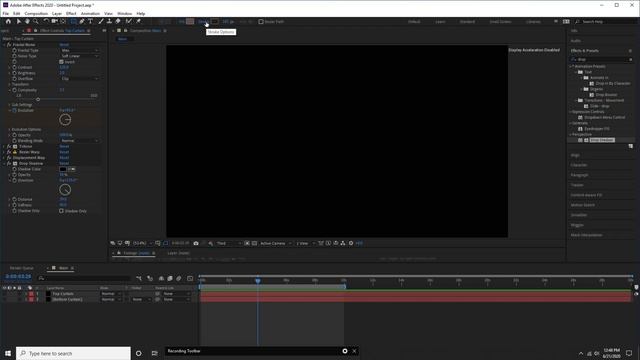640x360 pixels.
Task: Toggle Complexity stopwatch in Fractal Noise
Action: (14, 90)
